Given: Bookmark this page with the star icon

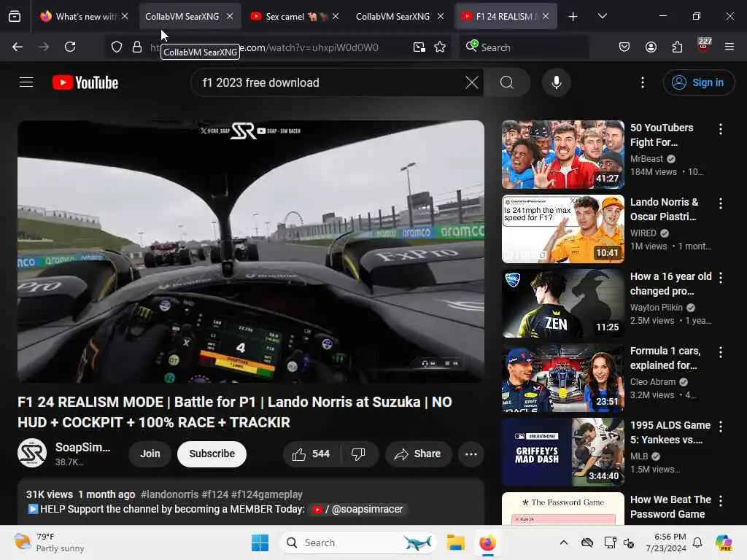Looking at the screenshot, I should tap(440, 47).
